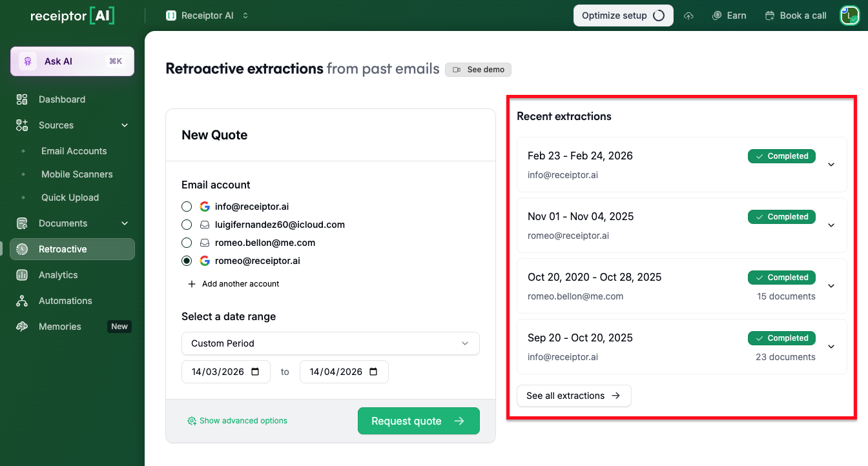Open See all extractions link
868x466 pixels.
[573, 396]
